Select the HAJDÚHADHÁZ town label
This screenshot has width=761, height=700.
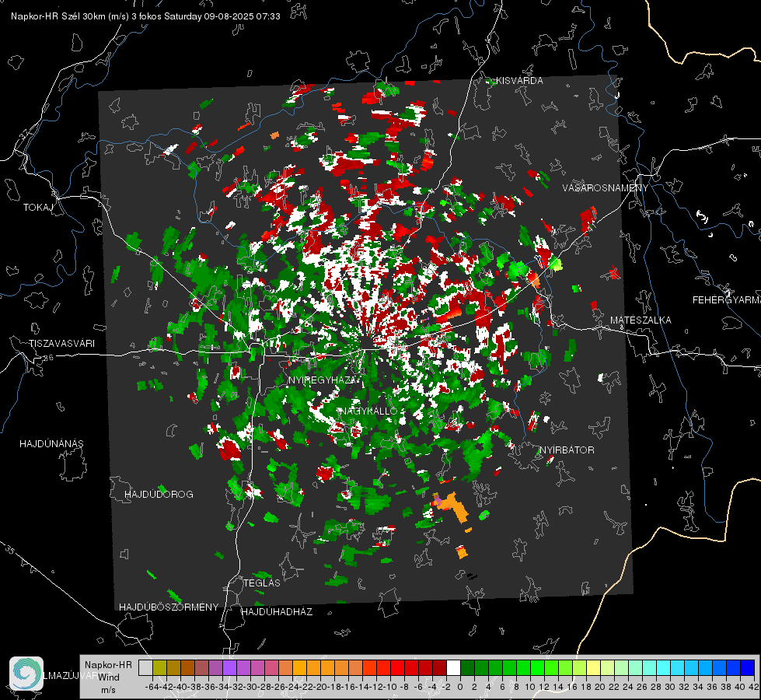[277, 612]
